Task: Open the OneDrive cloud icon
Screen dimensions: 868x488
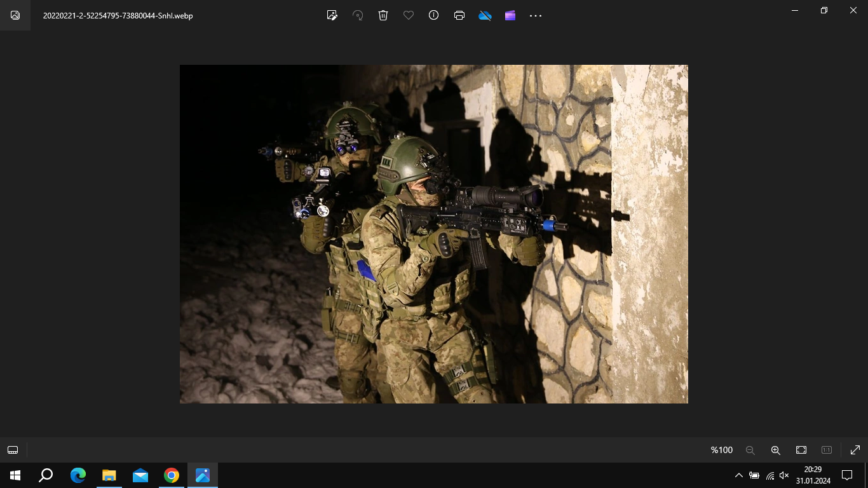Action: 485,15
